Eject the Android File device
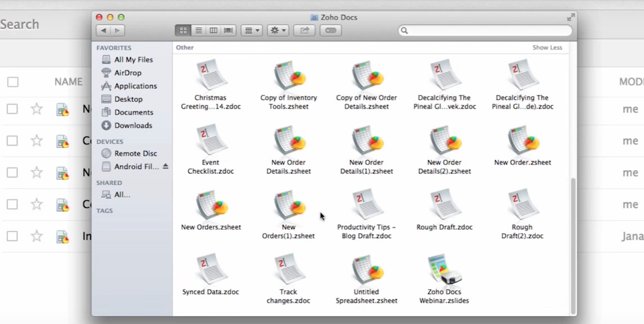Viewport: 644px width, 324px height. pos(166,167)
